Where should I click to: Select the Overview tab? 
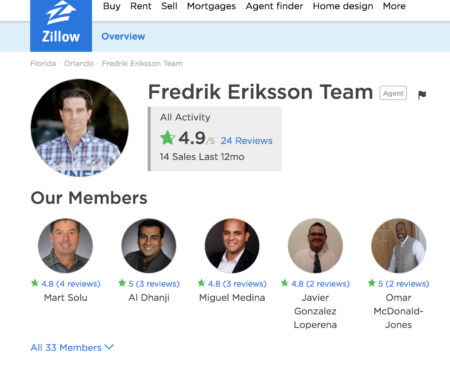[123, 36]
